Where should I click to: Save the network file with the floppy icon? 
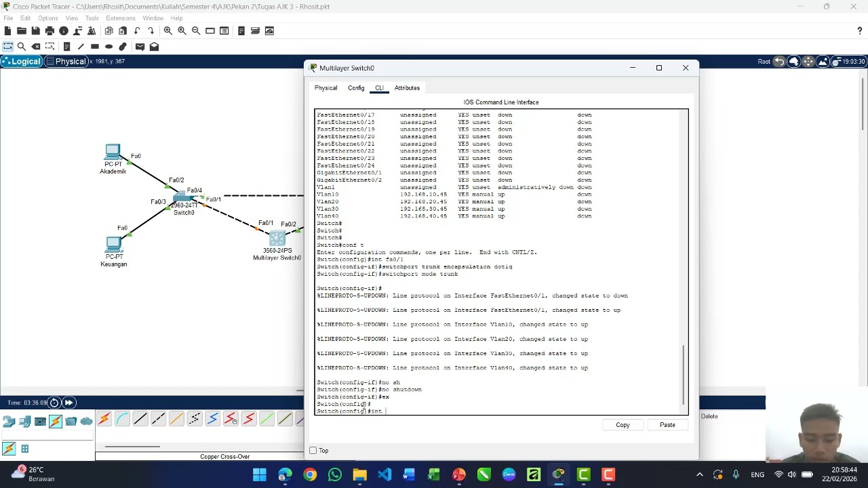tap(35, 30)
